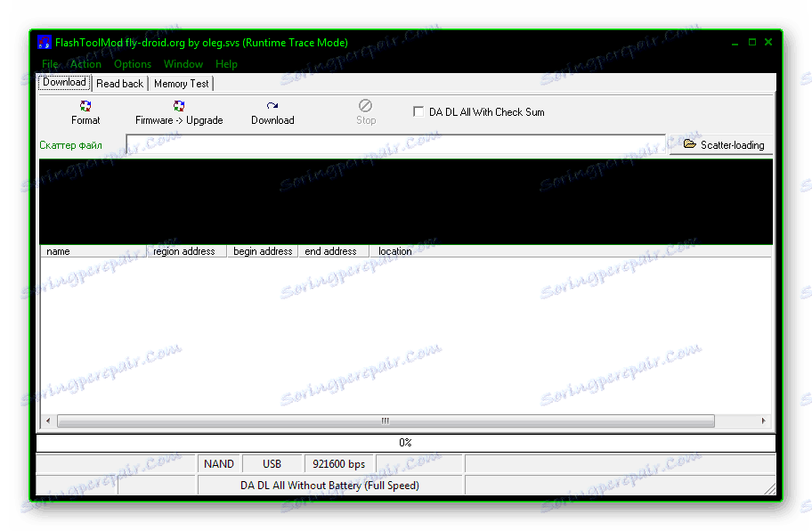Select DA DL All Without Battery mode
The width and height of the screenshot is (812, 531).
coord(330,485)
